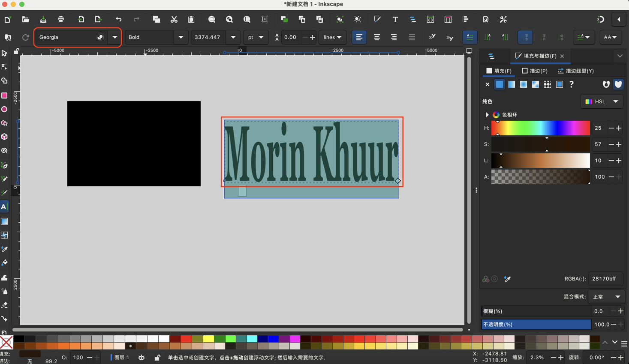The height and width of the screenshot is (364, 629).
Task: Open the HSL color mode dropdown
Action: pos(601,101)
